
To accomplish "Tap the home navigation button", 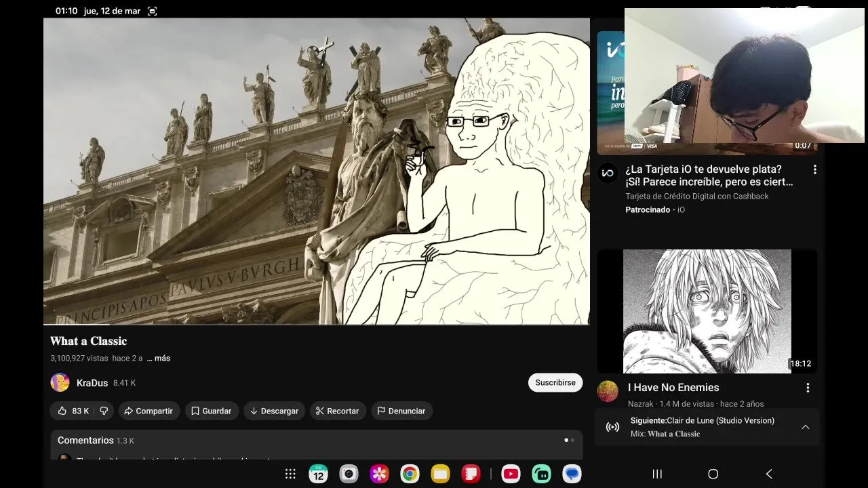I will point(713,474).
